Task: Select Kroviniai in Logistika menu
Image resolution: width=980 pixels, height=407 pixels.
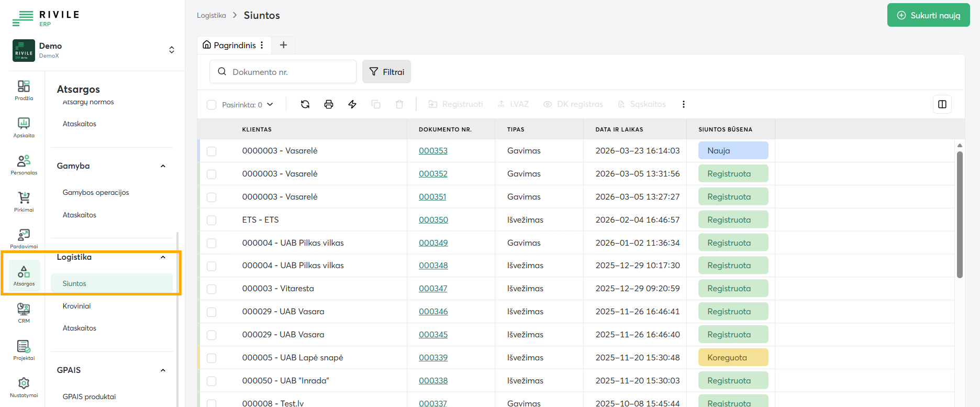Action: pos(77,306)
